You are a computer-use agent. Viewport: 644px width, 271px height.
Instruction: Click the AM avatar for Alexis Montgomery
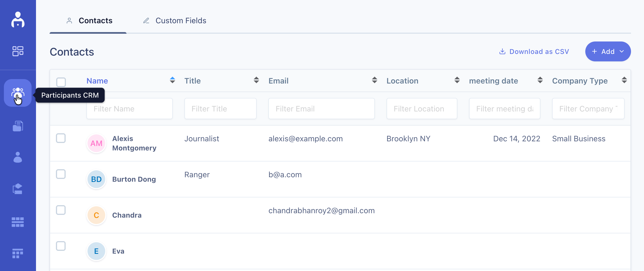[x=96, y=143]
